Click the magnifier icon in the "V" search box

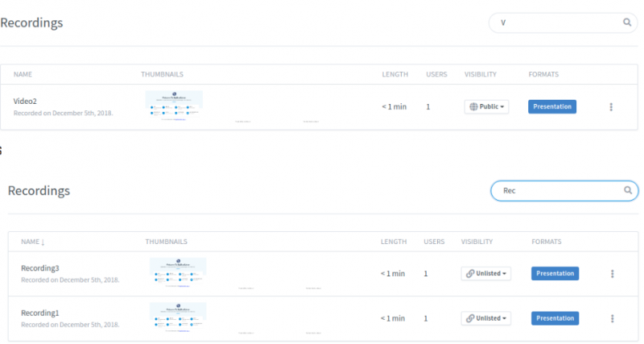click(627, 23)
